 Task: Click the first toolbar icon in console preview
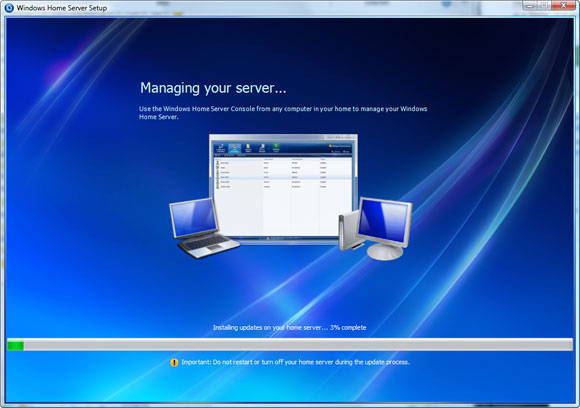pyautogui.click(x=221, y=148)
